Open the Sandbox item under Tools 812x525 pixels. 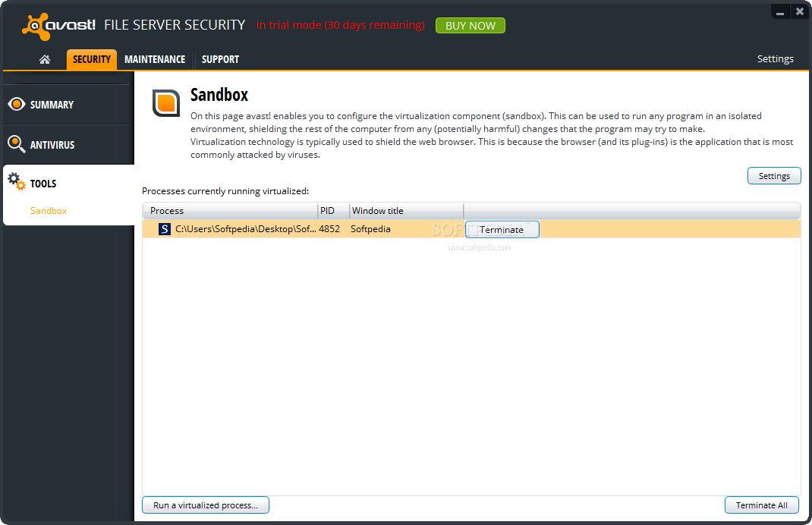[49, 211]
